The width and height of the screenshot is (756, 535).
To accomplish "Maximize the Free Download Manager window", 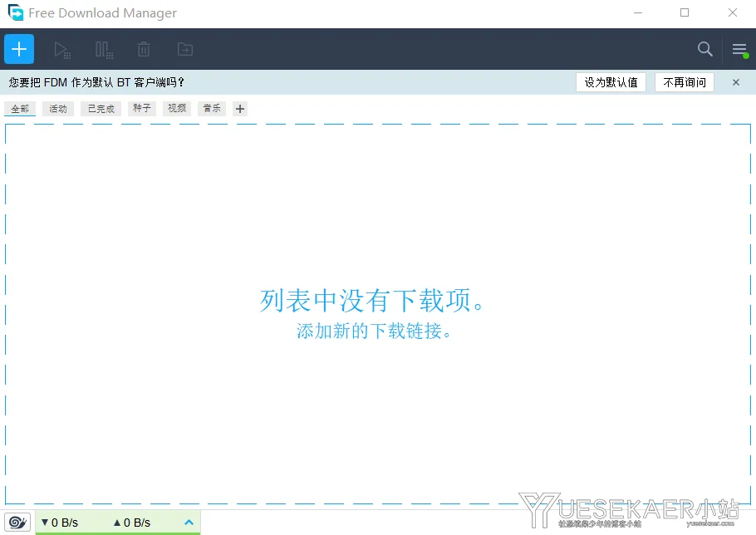I will 685,13.
